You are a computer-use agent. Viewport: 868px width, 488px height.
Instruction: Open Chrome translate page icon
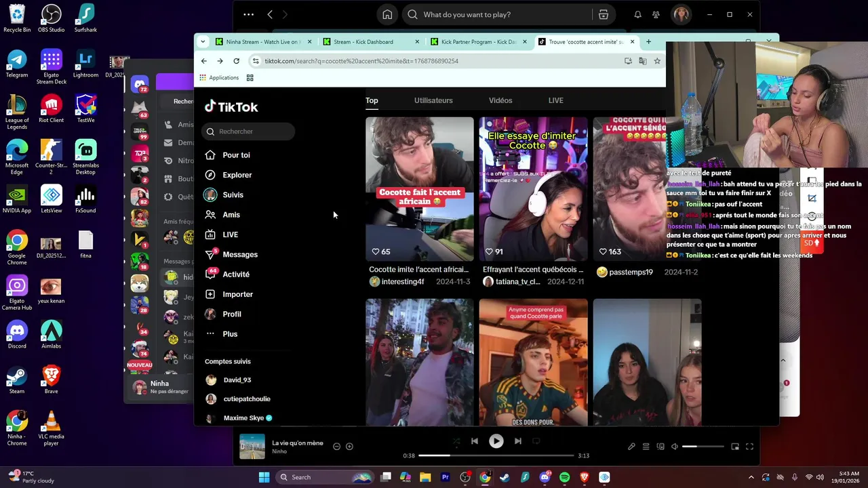tap(643, 61)
